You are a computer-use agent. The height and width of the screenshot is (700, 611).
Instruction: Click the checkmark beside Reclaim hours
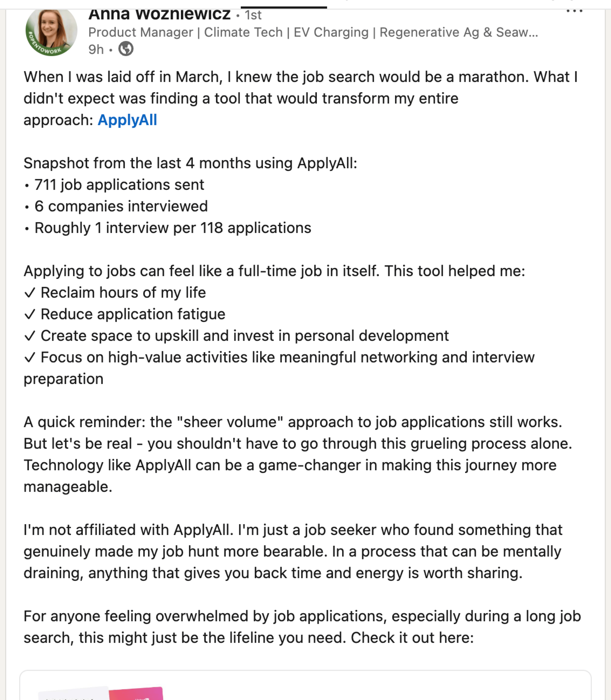click(x=30, y=292)
